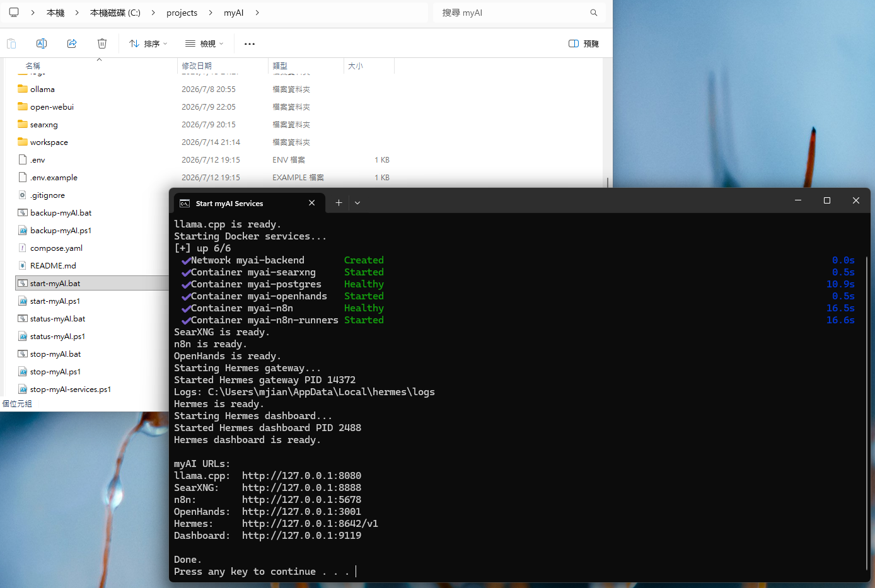
Task: Select the open-webui folder icon
Action: [23, 107]
